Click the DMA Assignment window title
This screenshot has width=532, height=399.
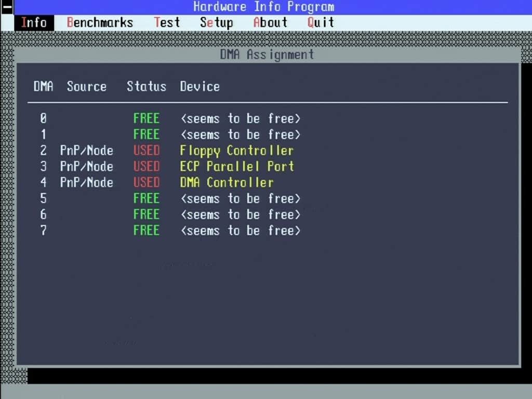pos(267,55)
